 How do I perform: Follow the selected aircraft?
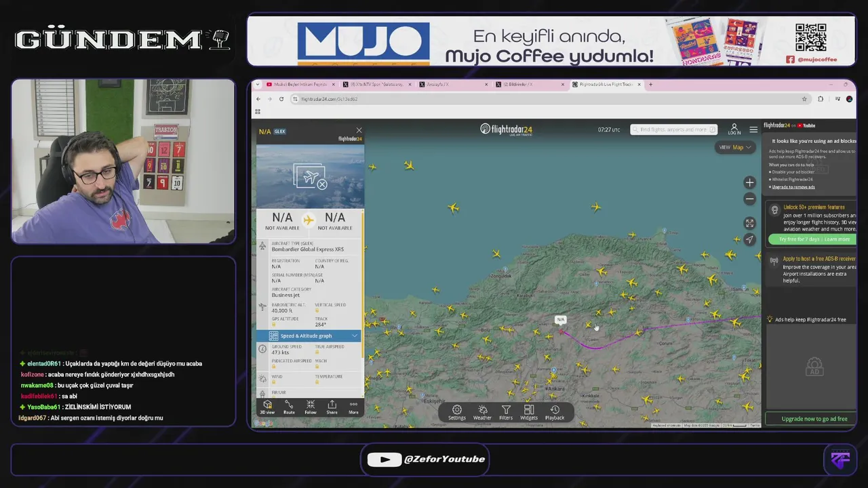coord(311,407)
